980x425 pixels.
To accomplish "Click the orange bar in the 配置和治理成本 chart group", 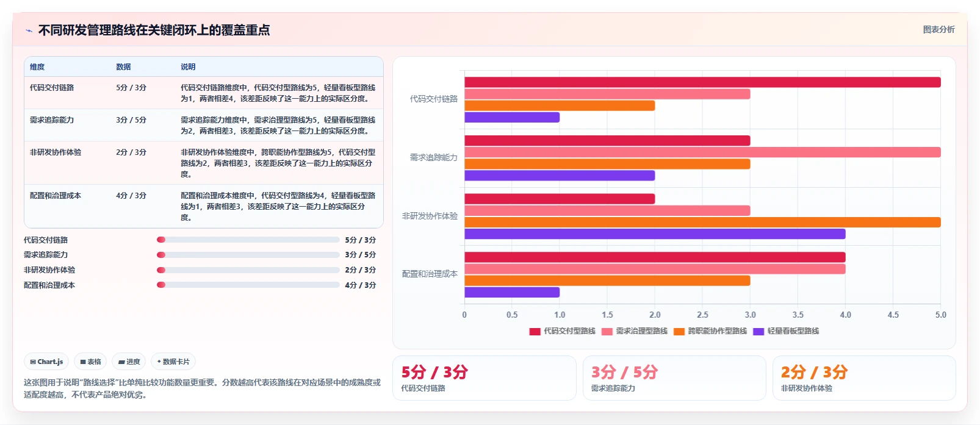I will point(607,280).
